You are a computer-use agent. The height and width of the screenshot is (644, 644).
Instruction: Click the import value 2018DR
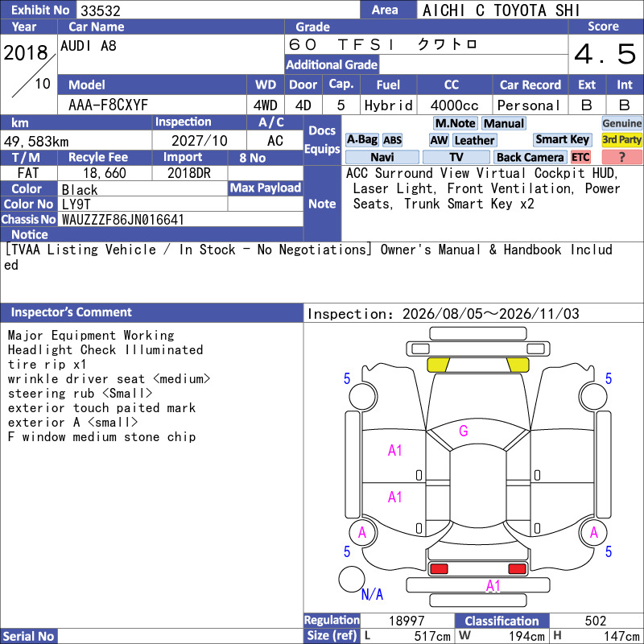pos(189,172)
